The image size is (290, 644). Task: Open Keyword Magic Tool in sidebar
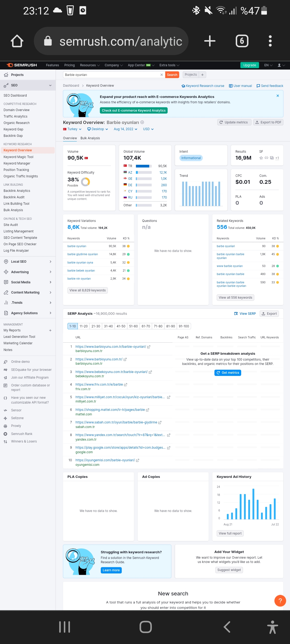tap(19, 157)
